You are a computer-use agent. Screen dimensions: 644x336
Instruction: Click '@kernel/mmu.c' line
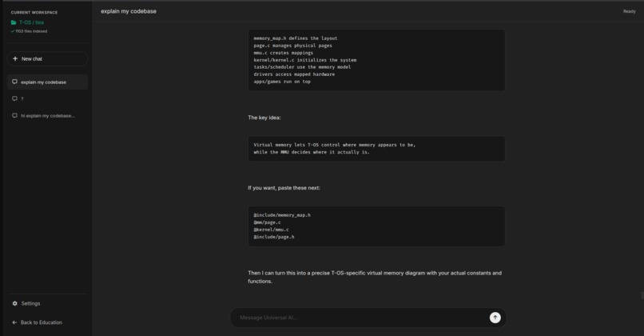point(271,230)
